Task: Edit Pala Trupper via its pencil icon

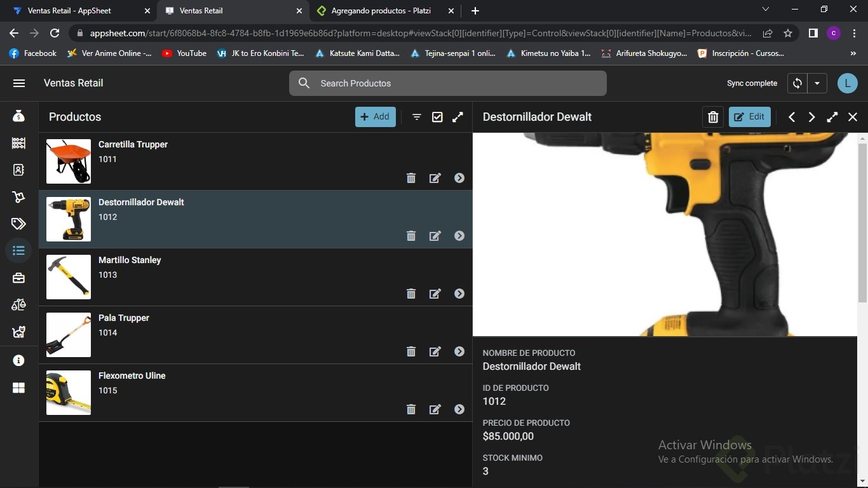Action: tap(435, 351)
